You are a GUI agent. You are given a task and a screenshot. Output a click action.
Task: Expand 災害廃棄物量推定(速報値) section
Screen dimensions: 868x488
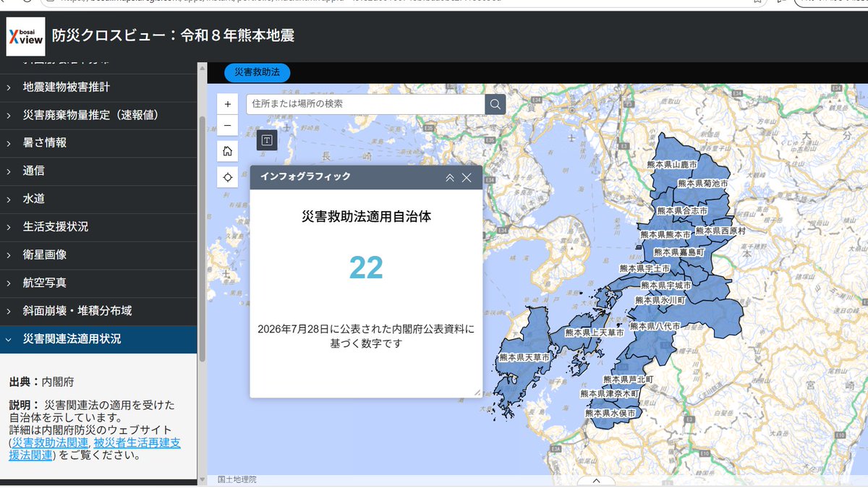(98, 115)
